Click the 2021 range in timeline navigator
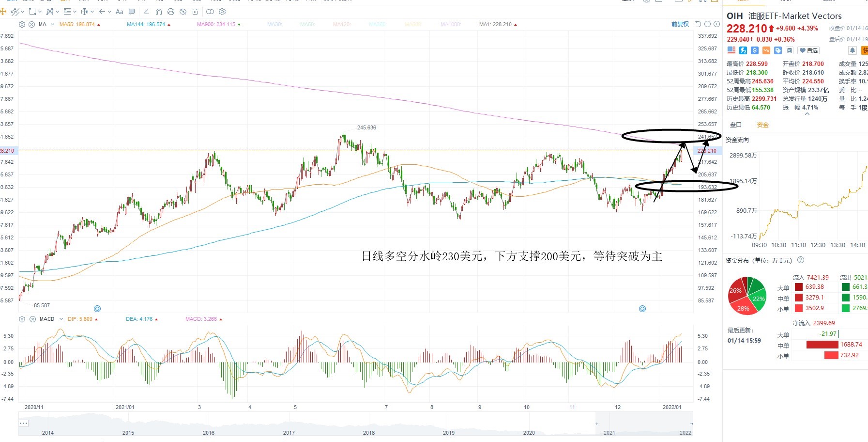Viewport: 868px width, 442px height. tap(609, 433)
